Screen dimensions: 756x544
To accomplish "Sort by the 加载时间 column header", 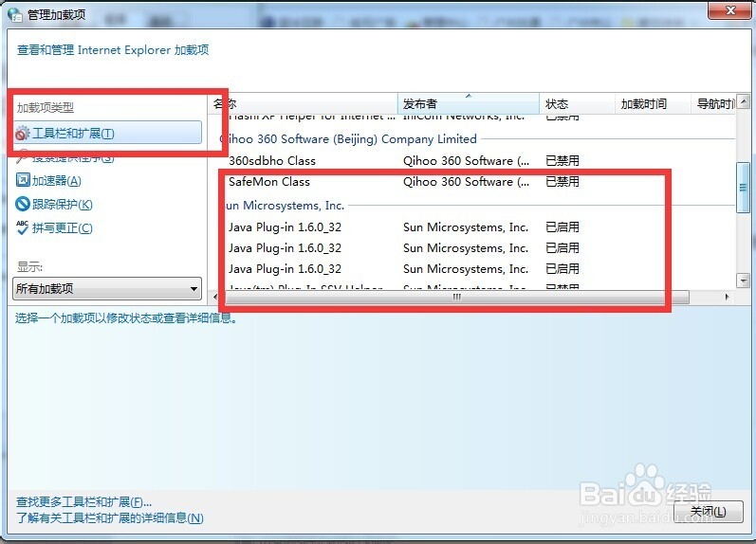I will pyautogui.click(x=653, y=103).
